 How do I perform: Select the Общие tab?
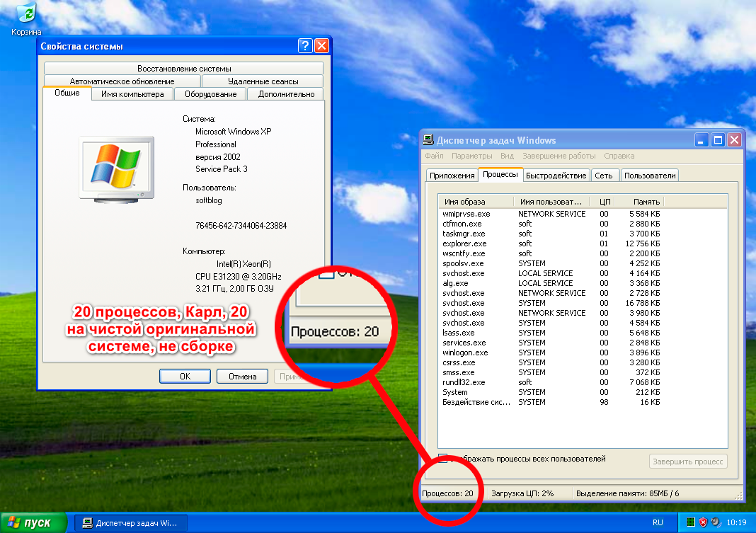(x=67, y=93)
